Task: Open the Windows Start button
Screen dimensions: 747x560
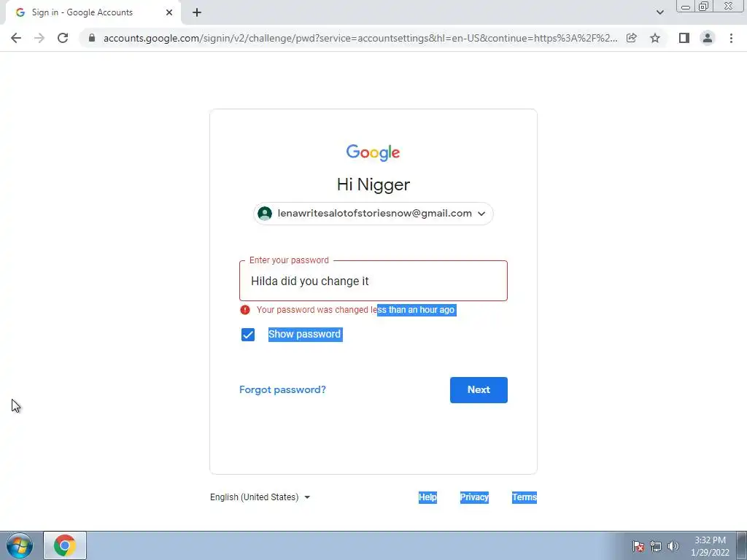Action: pos(20,545)
